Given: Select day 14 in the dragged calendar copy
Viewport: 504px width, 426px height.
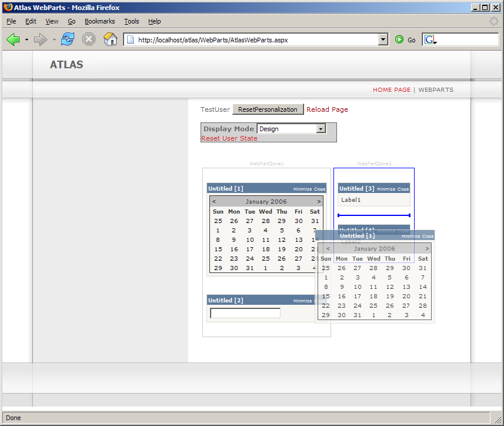Looking at the screenshot, I should tap(423, 287).
